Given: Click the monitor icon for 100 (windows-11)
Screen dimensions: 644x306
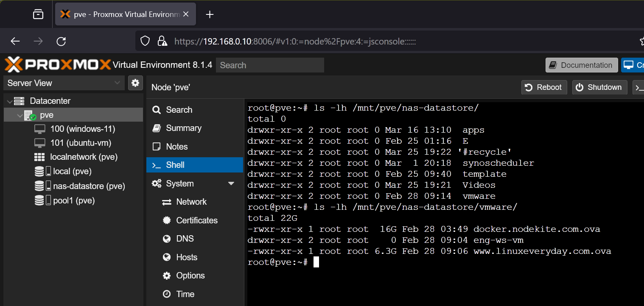Looking at the screenshot, I should pos(39,129).
